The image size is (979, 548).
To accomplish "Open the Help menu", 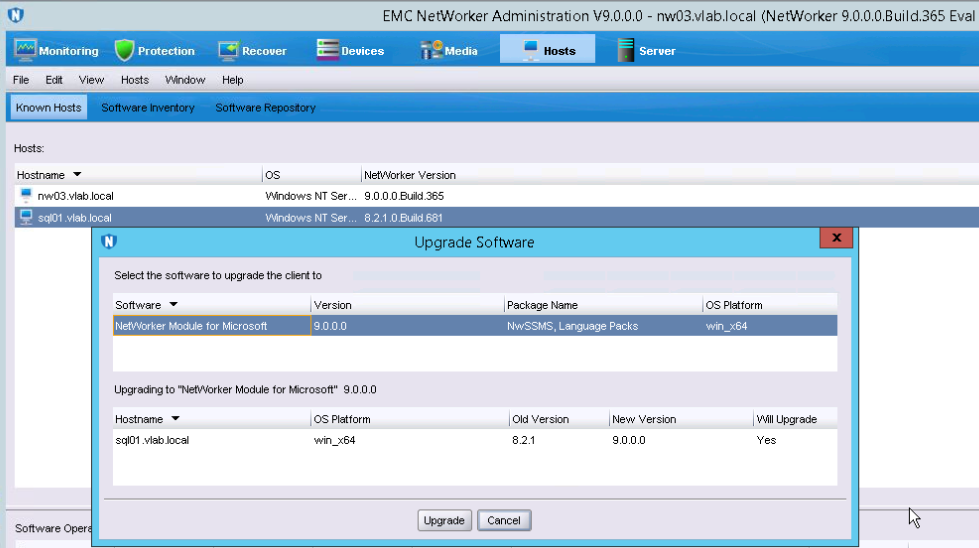I will (x=232, y=80).
